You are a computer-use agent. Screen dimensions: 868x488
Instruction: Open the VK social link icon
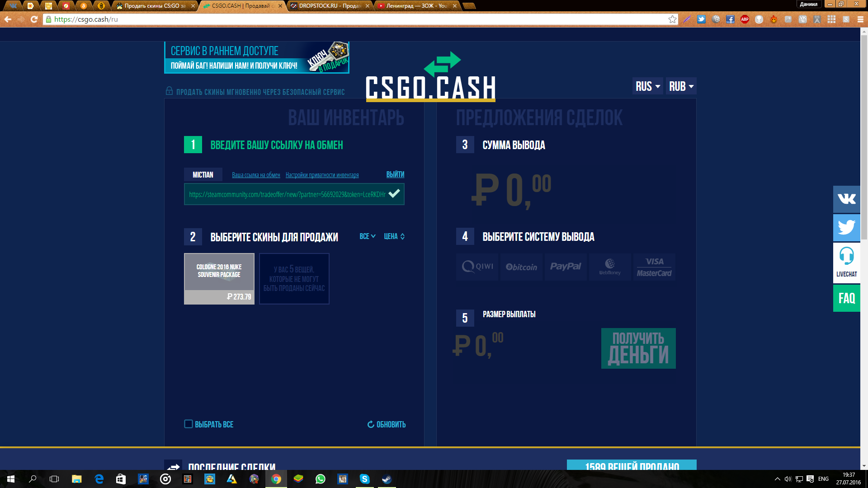pos(846,199)
